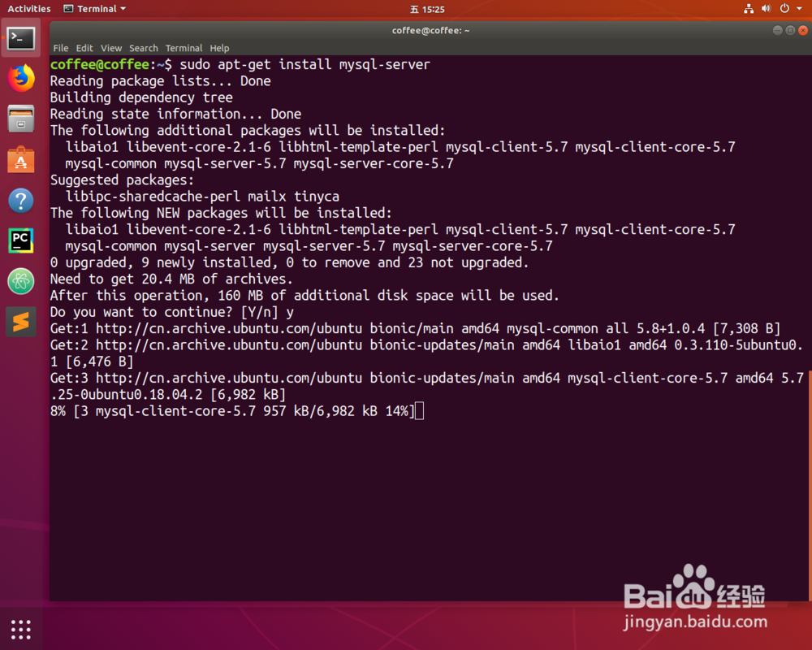The image size is (812, 650).
Task: Open Firefox from the dock
Action: click(x=20, y=78)
